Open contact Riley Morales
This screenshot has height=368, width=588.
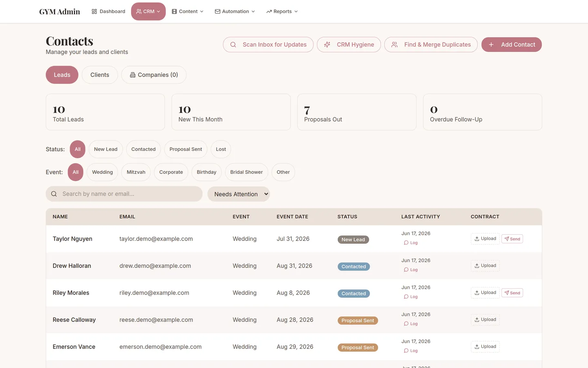point(71,293)
